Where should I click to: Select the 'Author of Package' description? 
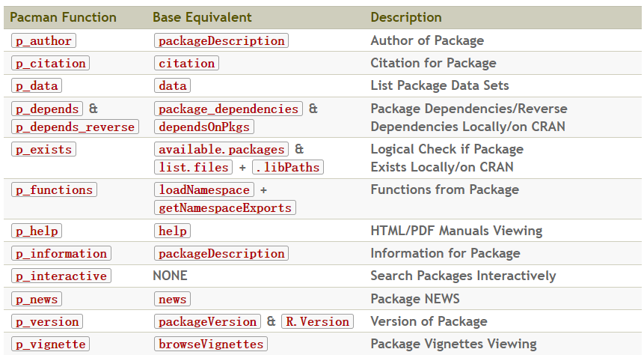[427, 40]
